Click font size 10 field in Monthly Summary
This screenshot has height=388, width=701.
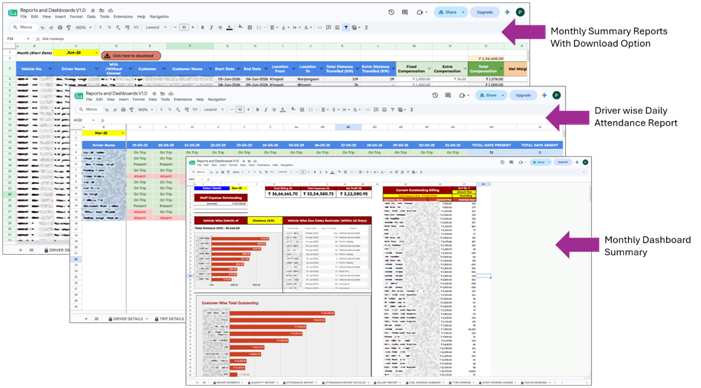click(x=184, y=27)
